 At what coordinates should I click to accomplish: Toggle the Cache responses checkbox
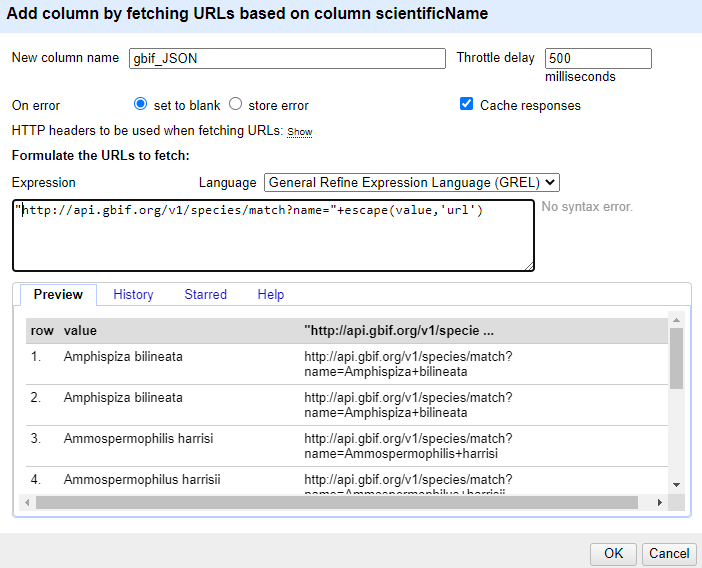pos(467,104)
